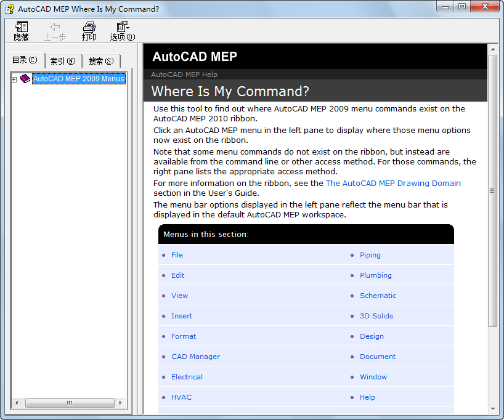
Task: Open the Plumbing menu link
Action: 375,275
